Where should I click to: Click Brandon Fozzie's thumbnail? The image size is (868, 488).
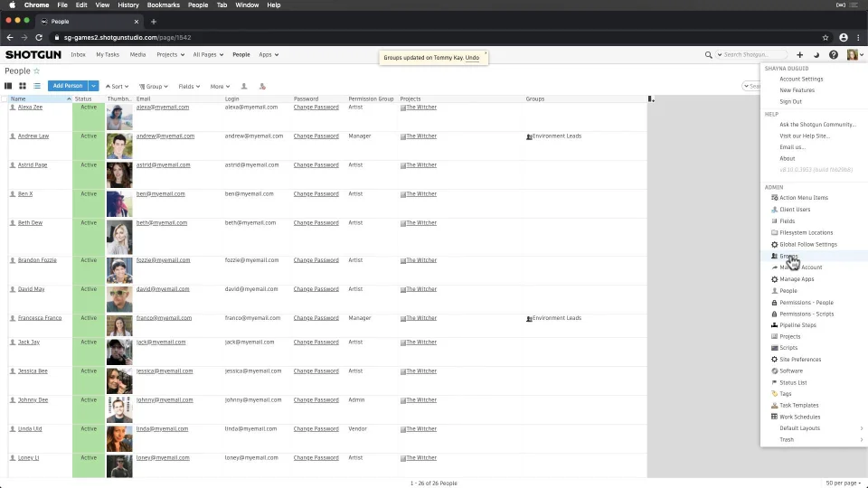119,270
